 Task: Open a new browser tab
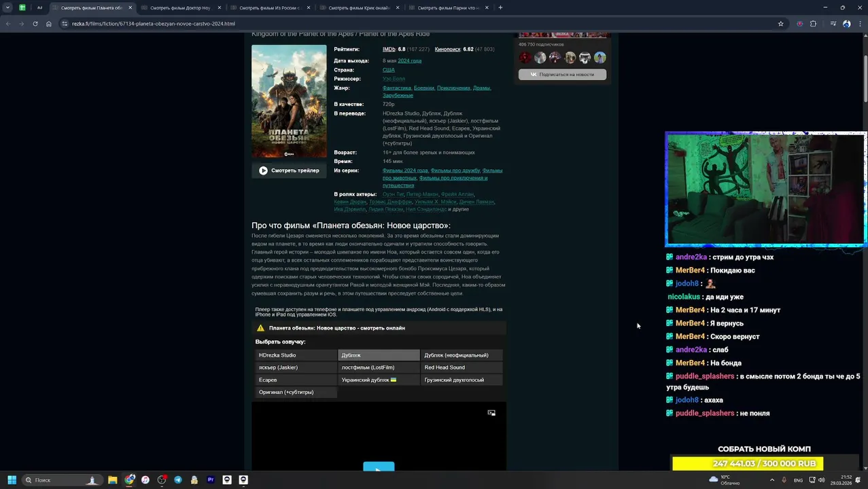500,7
